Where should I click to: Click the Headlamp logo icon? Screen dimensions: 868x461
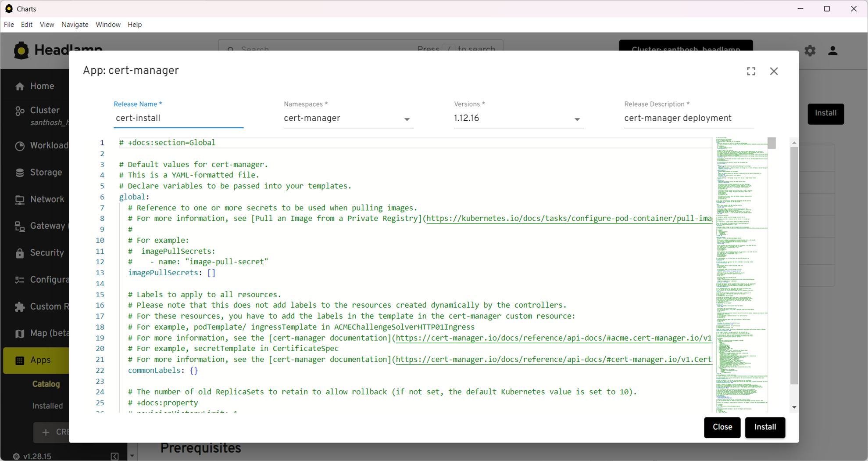pos(21,50)
